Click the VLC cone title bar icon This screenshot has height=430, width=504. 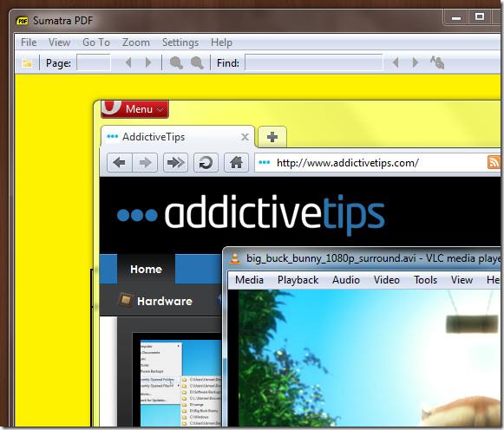click(235, 258)
